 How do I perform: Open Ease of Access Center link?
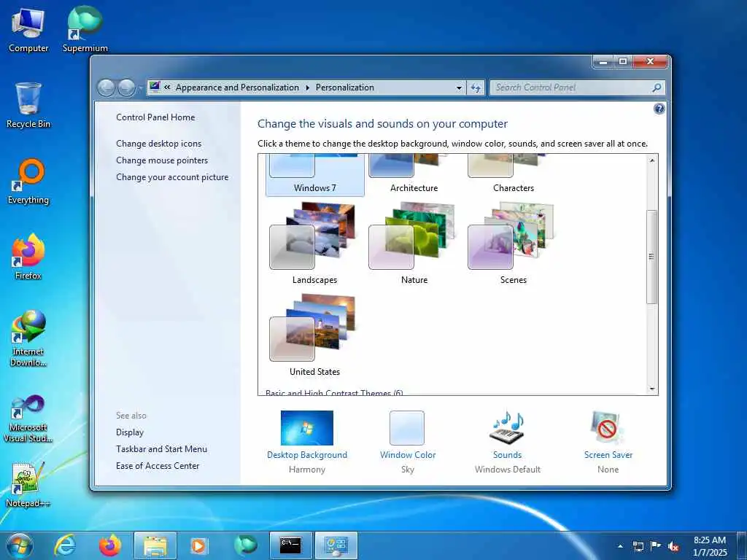point(158,466)
